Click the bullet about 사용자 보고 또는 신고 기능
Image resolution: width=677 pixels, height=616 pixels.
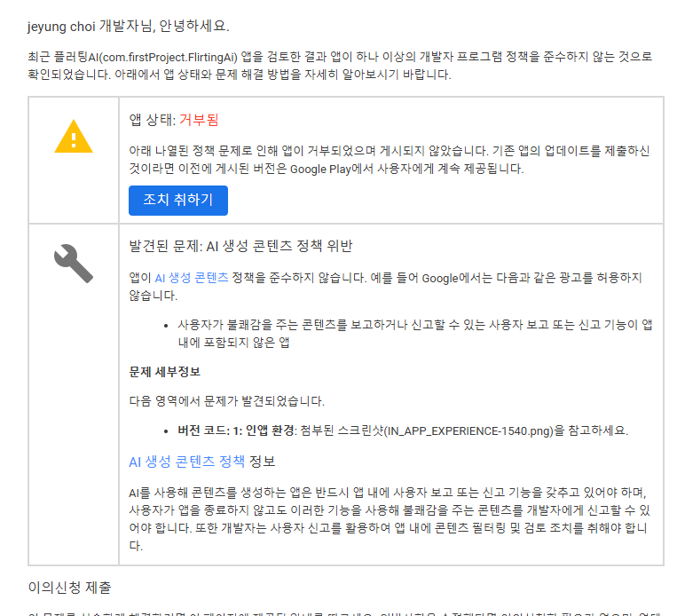[x=415, y=334]
